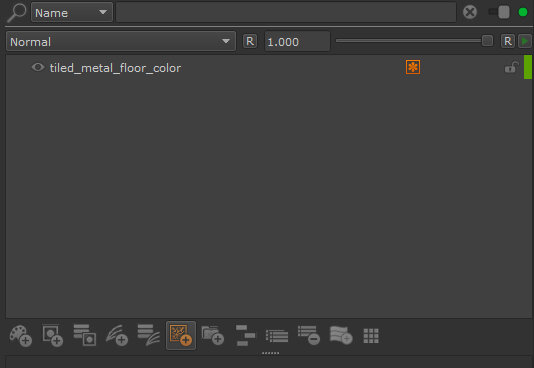Add an adjustment layer with curves plus icon

117,336
